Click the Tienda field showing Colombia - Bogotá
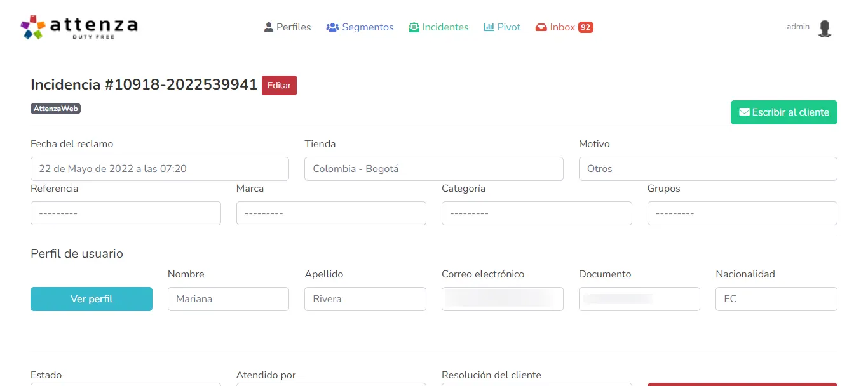The width and height of the screenshot is (868, 386). pyautogui.click(x=433, y=169)
